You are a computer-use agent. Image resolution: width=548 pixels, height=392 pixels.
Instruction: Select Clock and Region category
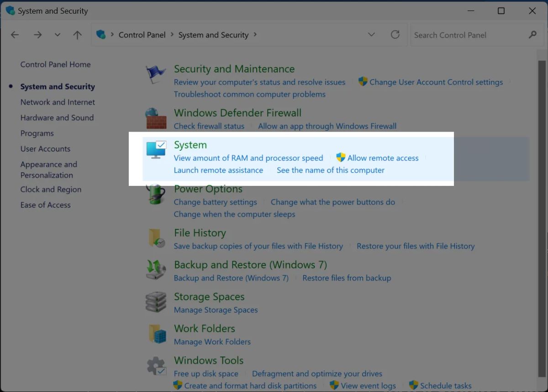coord(51,189)
